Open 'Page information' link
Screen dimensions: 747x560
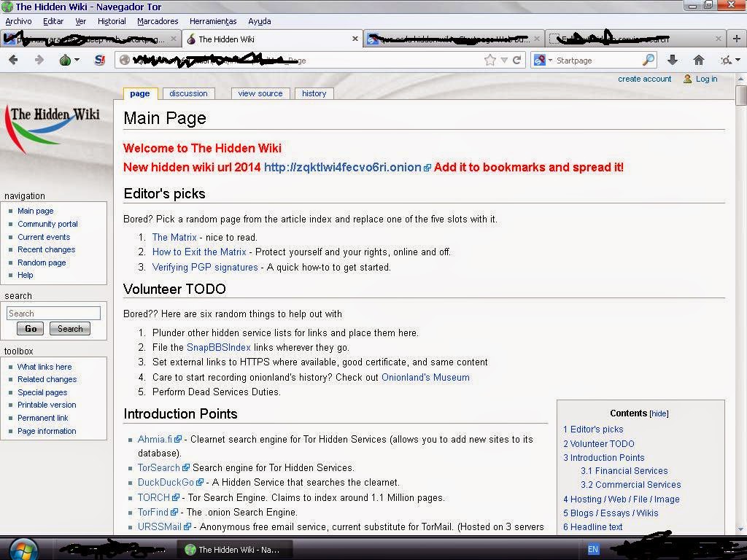pyautogui.click(x=47, y=432)
